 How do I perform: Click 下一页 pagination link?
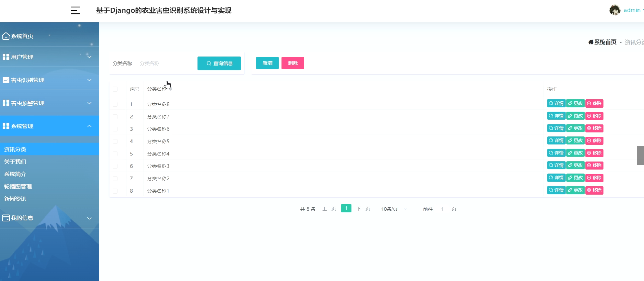point(363,209)
